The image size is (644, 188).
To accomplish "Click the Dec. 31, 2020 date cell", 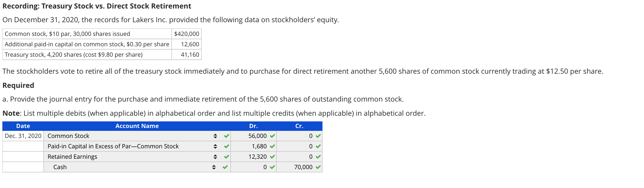I will click(23, 136).
